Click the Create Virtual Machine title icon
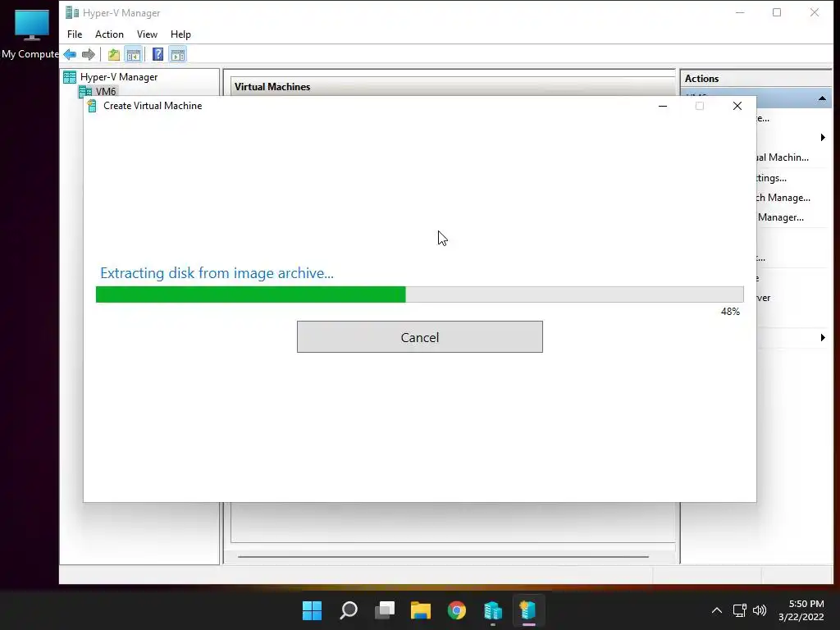The width and height of the screenshot is (840, 630). (92, 106)
